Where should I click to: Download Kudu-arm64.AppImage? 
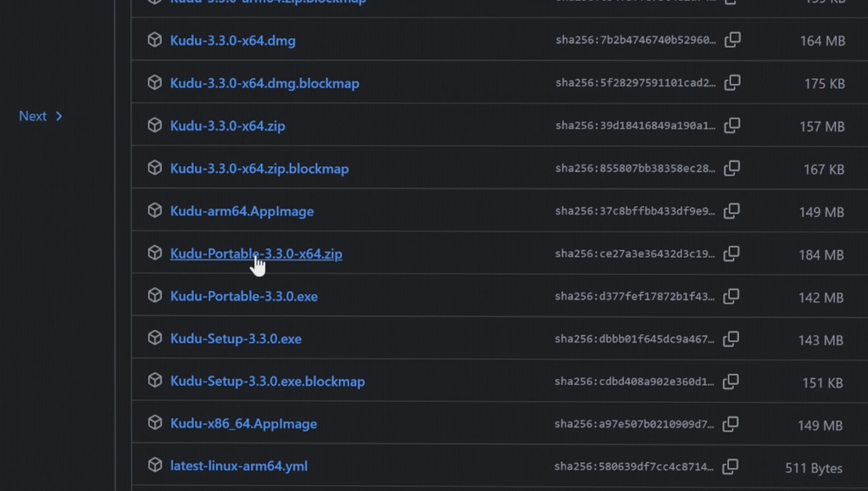pos(242,211)
